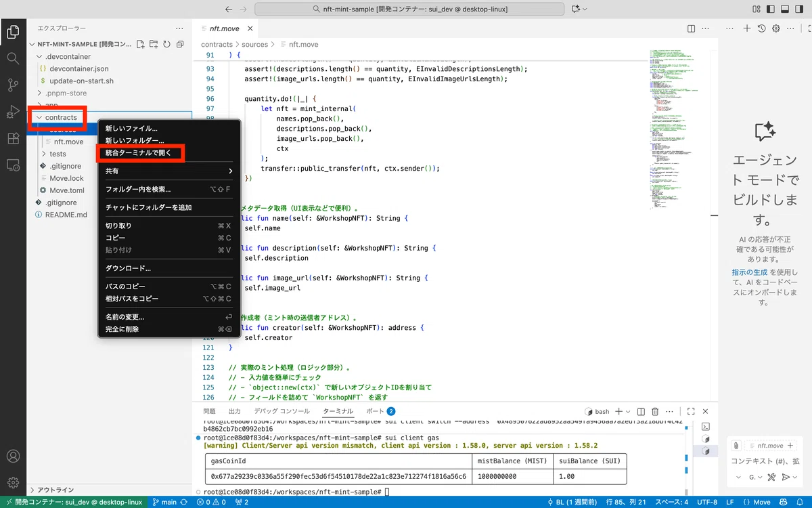Refresh the Explorer file tree
This screenshot has width=812, height=508.
coord(166,44)
